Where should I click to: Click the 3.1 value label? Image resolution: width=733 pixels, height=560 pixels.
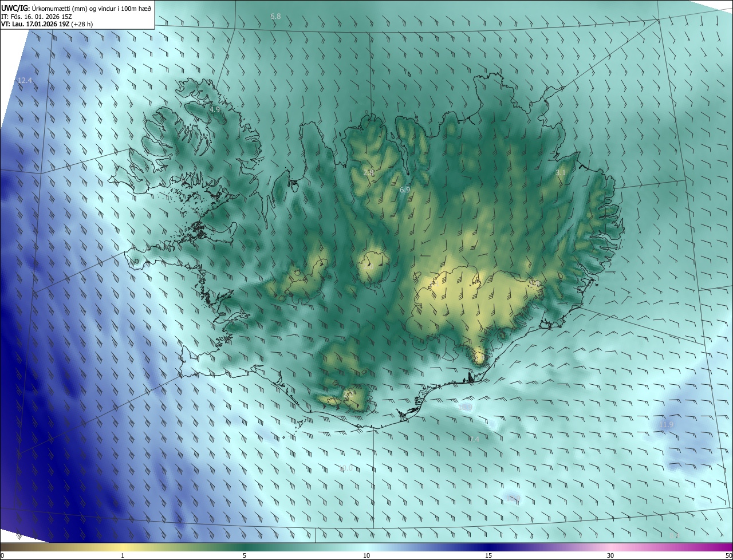tap(561, 172)
